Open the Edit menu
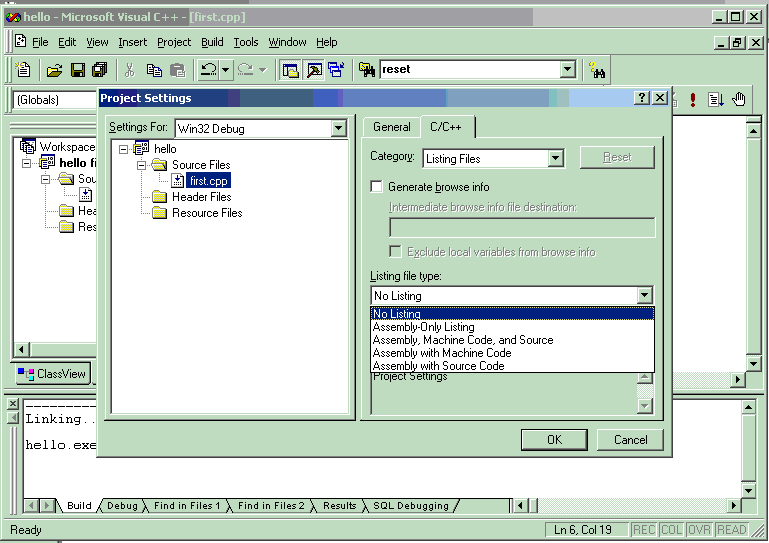 [x=67, y=42]
